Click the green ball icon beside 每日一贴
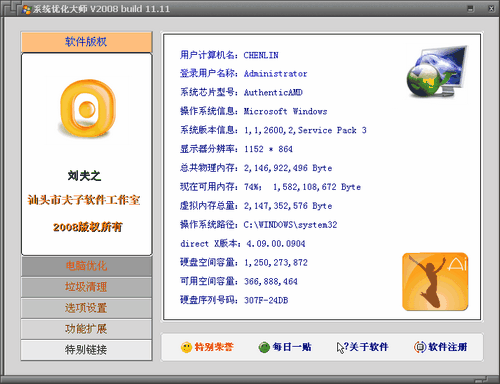Image resolution: width=500 pixels, height=384 pixels. point(264,347)
